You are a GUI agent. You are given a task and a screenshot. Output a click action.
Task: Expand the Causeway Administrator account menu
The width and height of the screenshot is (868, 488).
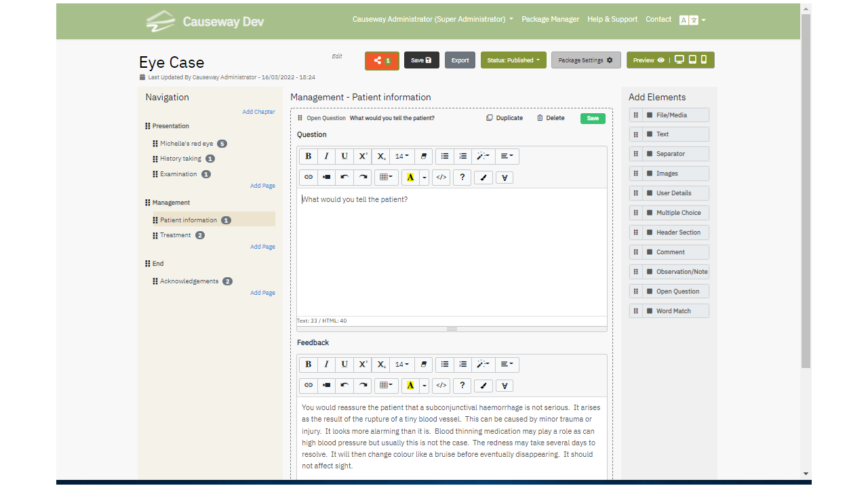433,20
